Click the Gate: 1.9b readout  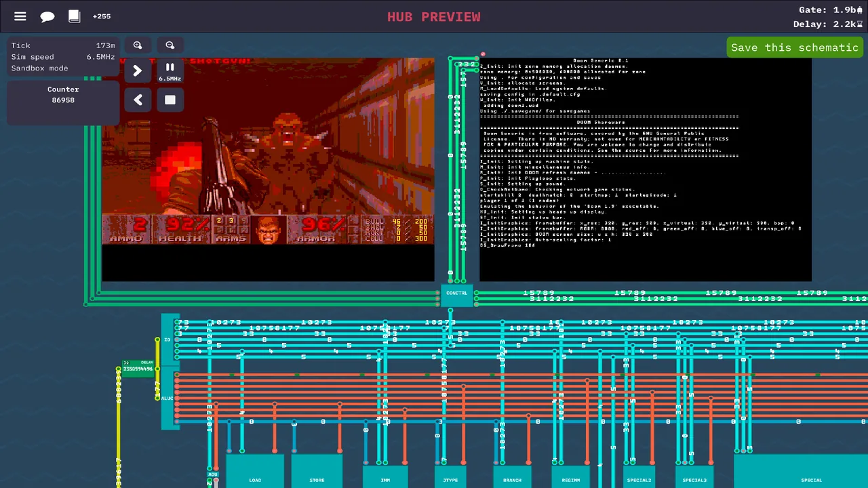coord(831,10)
